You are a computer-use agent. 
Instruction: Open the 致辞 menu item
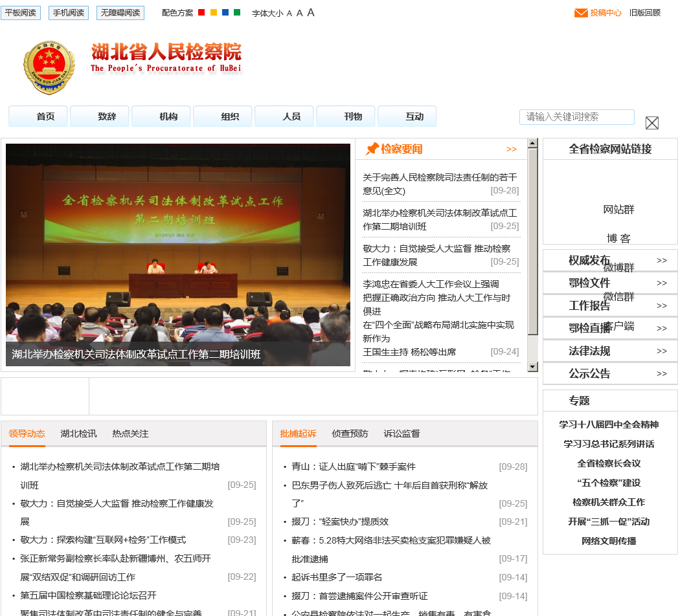point(100,116)
